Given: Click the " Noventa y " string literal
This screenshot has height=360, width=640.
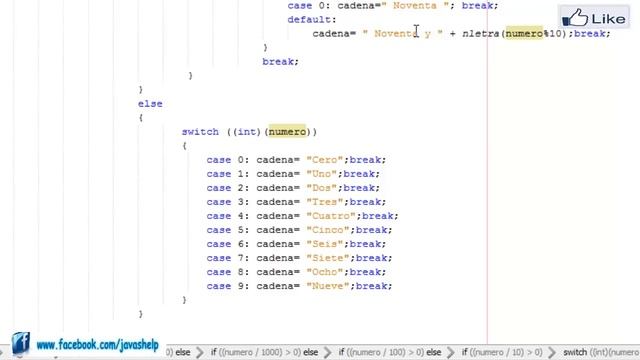Looking at the screenshot, I should pos(403,33).
